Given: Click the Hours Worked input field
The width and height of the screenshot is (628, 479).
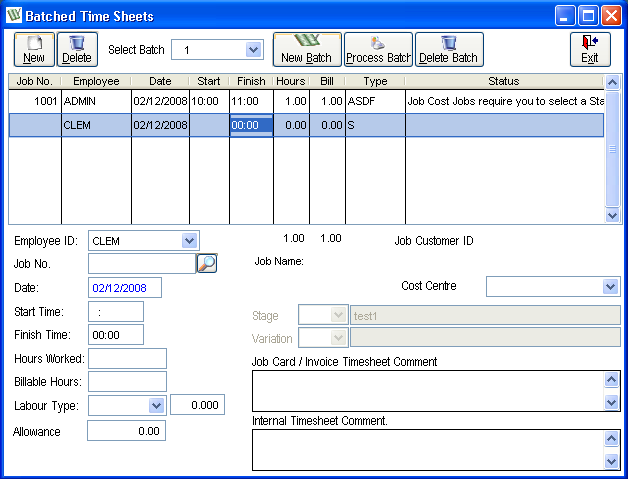Looking at the screenshot, I should click(x=127, y=358).
